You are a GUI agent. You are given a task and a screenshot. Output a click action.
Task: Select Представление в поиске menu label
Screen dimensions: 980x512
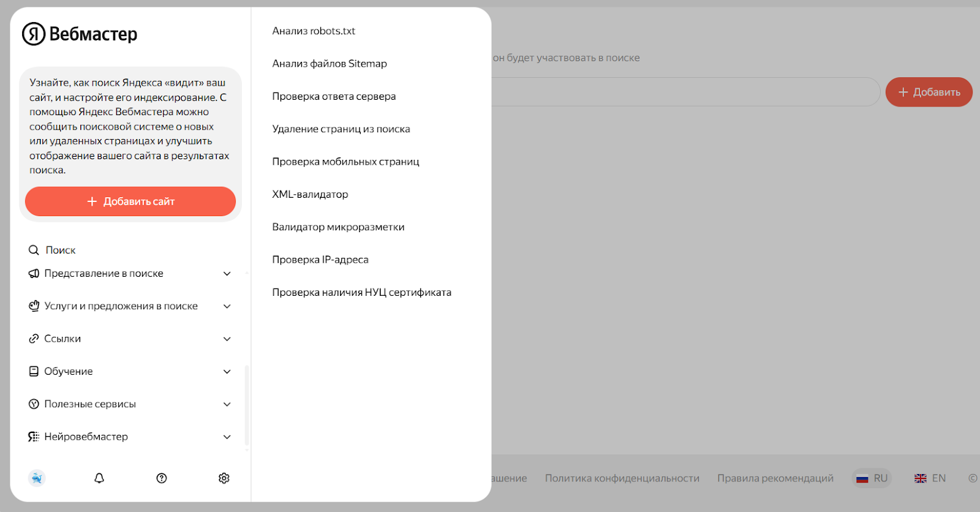104,273
